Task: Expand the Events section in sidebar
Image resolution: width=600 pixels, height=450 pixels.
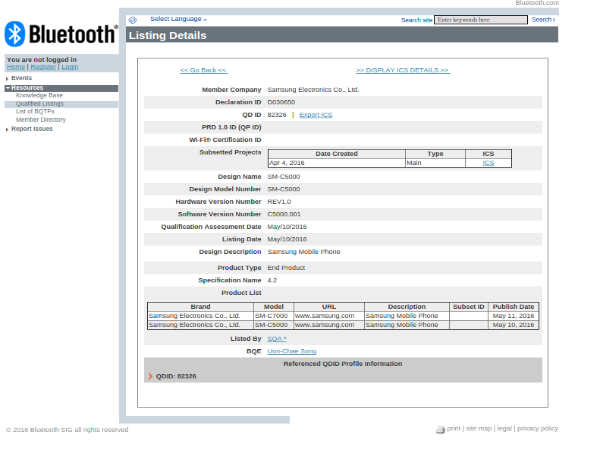Action: click(x=21, y=77)
